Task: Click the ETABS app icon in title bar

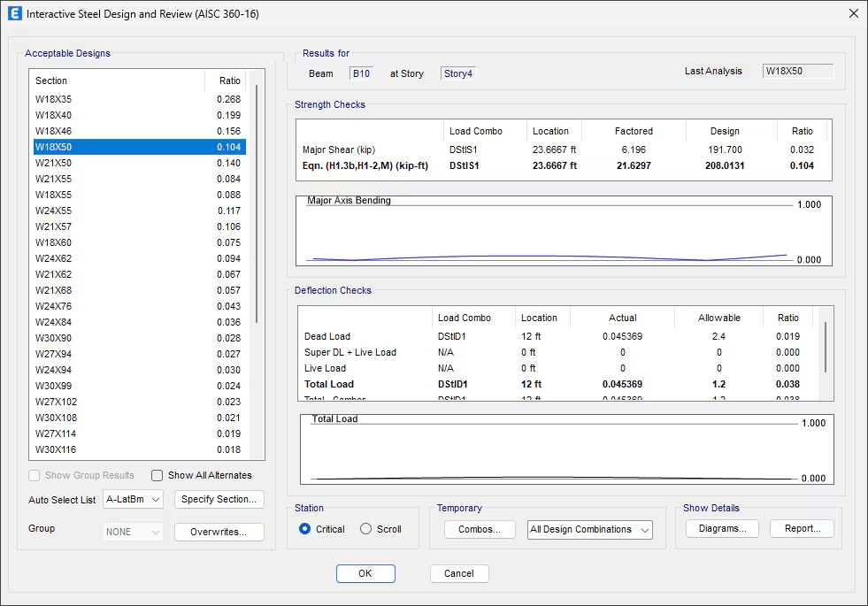Action: (14, 14)
